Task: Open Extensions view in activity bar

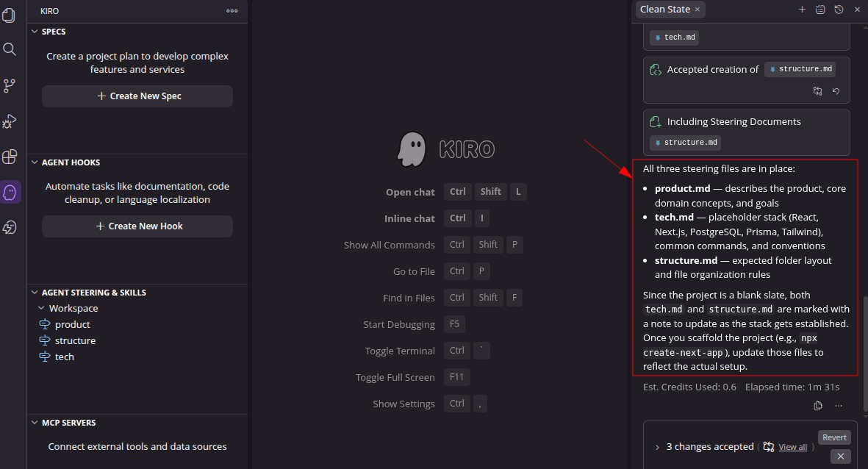Action: [10, 157]
